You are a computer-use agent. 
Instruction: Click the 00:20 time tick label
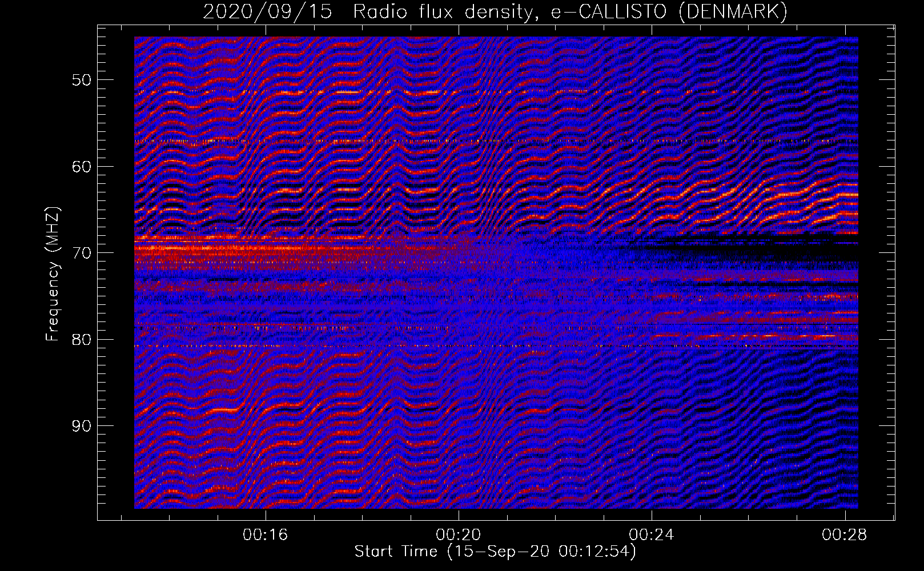tap(459, 535)
